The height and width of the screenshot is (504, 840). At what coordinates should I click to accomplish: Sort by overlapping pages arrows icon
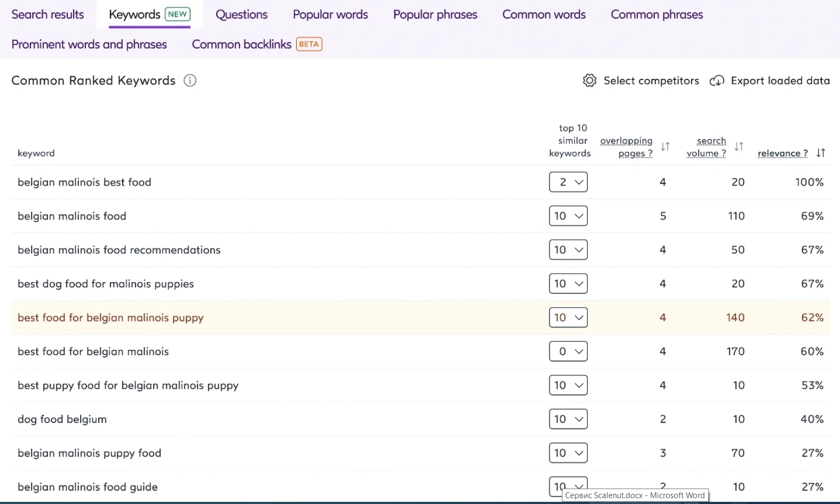(x=665, y=146)
